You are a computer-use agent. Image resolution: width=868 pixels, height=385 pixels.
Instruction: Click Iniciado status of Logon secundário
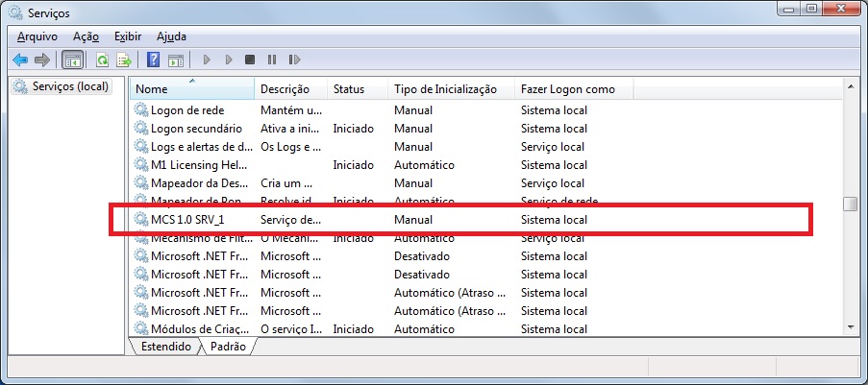pos(353,129)
